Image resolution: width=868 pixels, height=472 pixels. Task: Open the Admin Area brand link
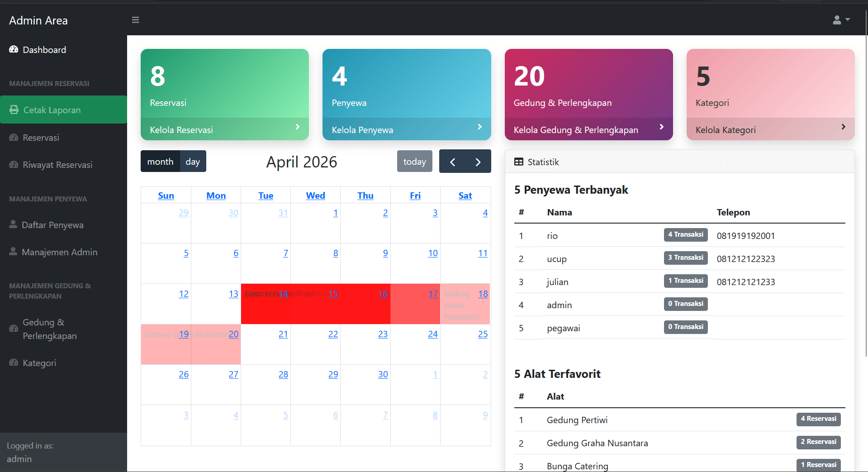pos(38,20)
